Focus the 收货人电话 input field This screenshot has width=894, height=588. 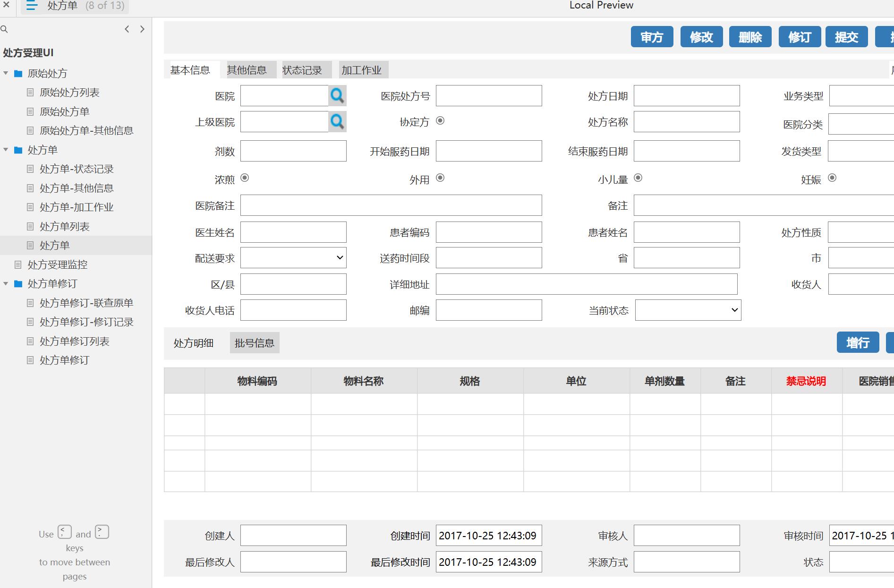click(x=293, y=310)
